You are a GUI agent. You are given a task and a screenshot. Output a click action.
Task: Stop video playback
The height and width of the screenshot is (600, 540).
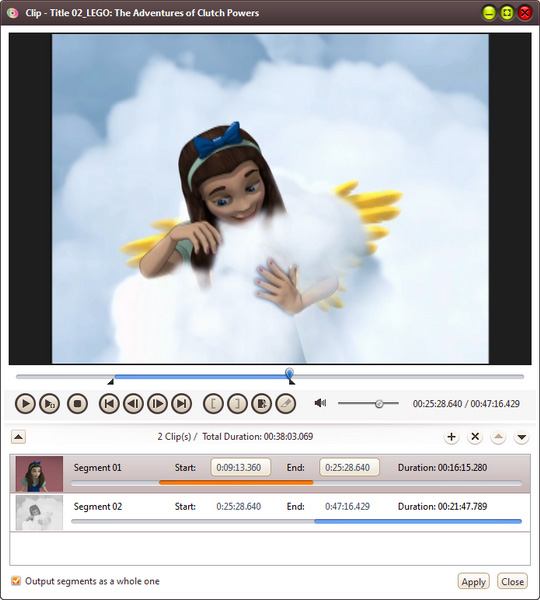coord(77,403)
